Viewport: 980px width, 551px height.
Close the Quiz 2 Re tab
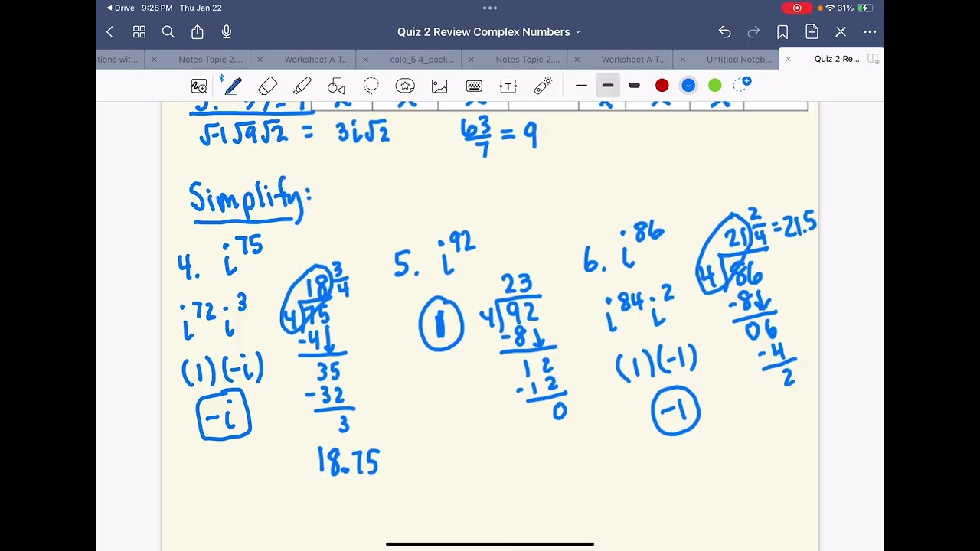788,59
